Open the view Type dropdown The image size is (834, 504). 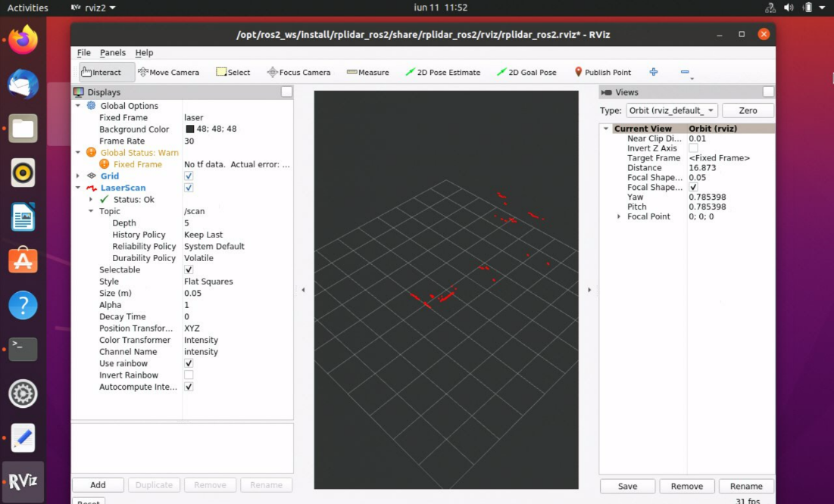click(671, 110)
